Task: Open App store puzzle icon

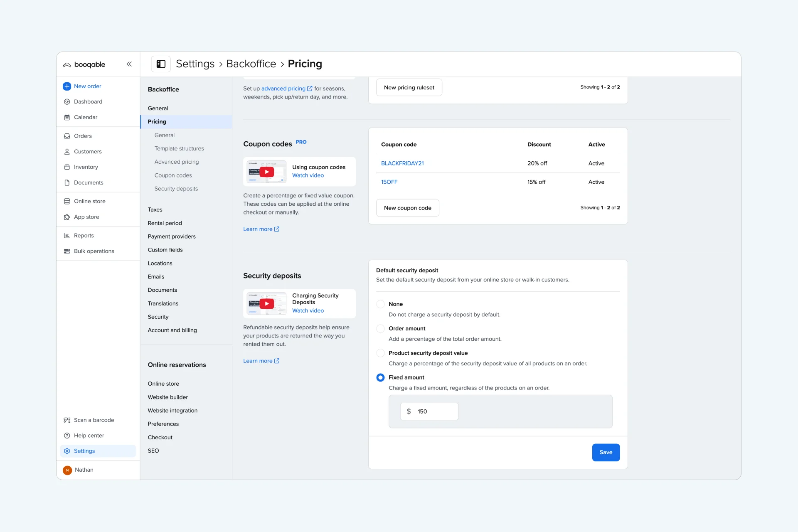Action: click(67, 217)
